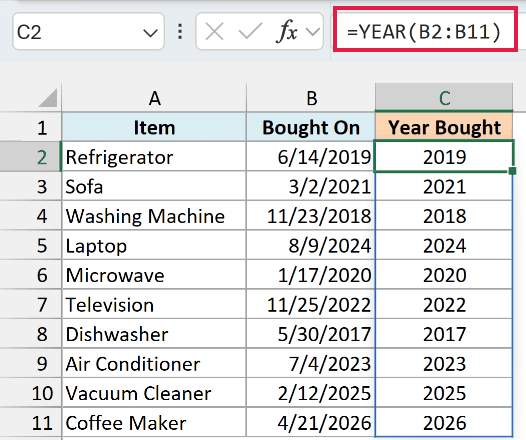Viewport: 526px width, 440px height.
Task: Select the year cell 2022
Action: [x=444, y=305]
